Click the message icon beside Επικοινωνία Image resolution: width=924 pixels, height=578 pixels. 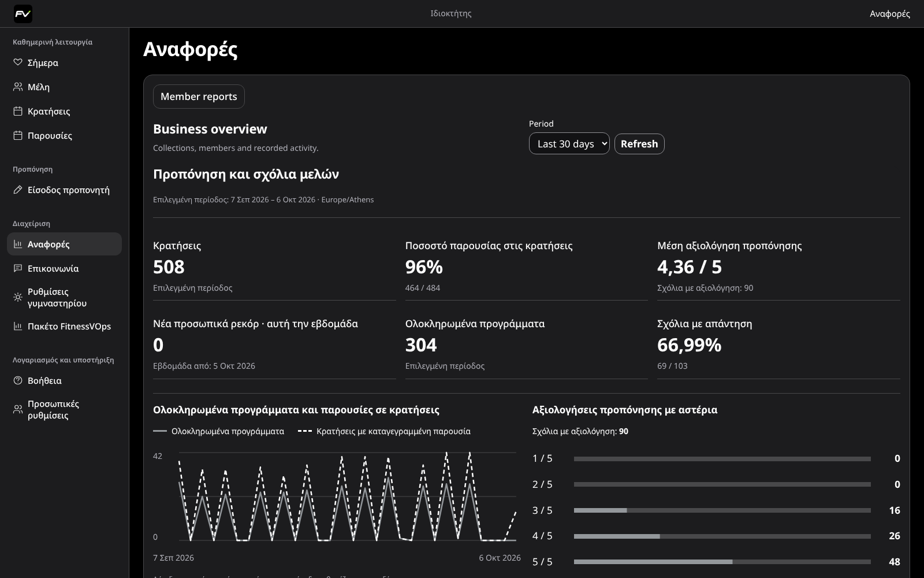pyautogui.click(x=18, y=268)
